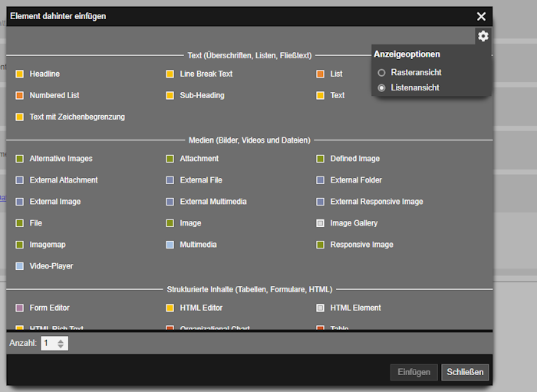The image size is (537, 392).
Task: Pick the Form Editor label
Action: 49,308
